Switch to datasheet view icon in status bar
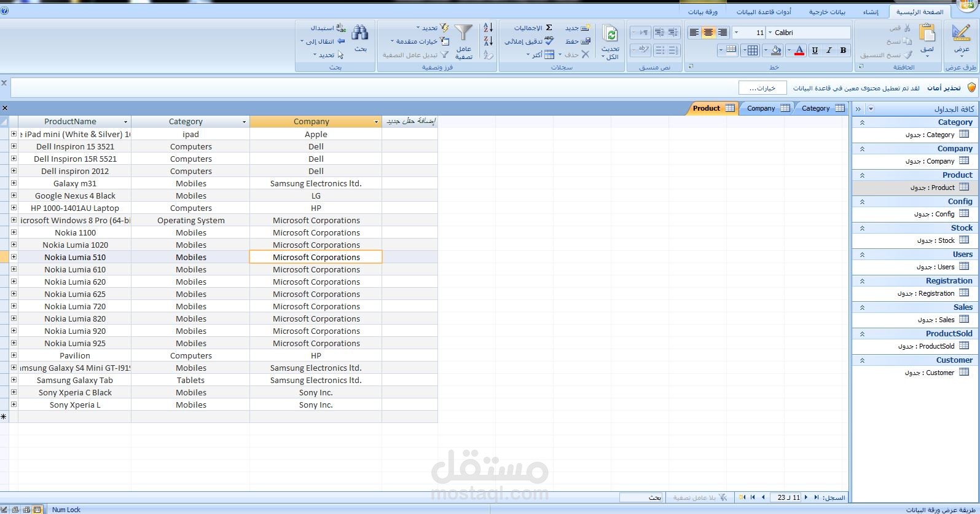Viewport: 980px width, 514px height. point(37,510)
